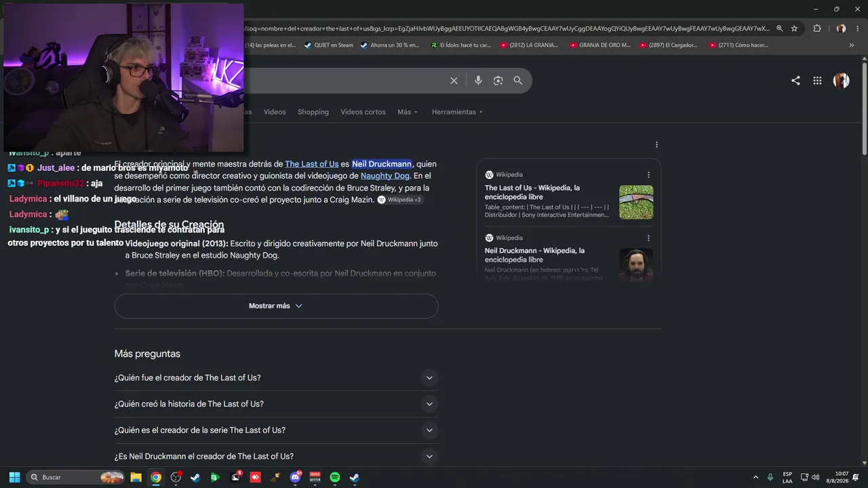The height and width of the screenshot is (488, 868).
Task: Click the microphone icon in the system tray
Action: (x=770, y=477)
